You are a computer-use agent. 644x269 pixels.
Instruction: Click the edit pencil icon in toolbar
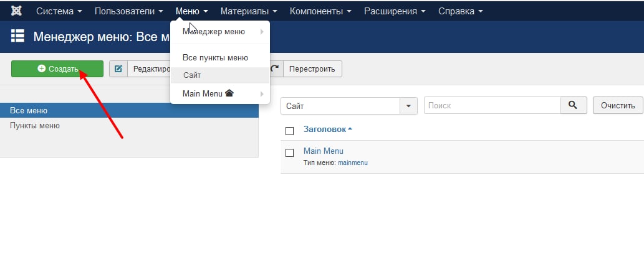coord(118,69)
